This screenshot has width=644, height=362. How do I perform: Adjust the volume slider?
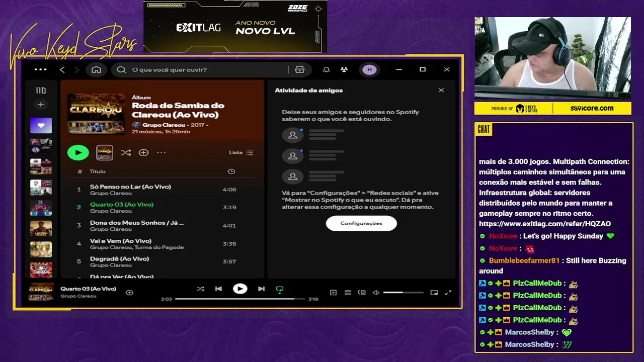(403, 293)
